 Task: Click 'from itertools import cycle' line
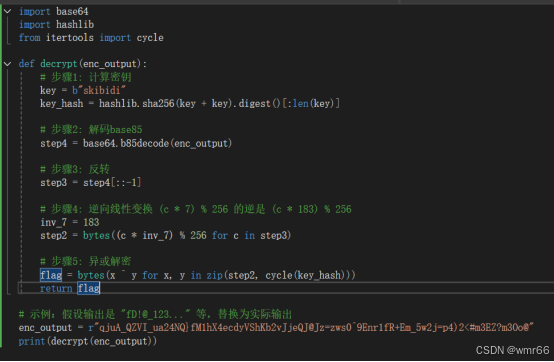point(91,38)
